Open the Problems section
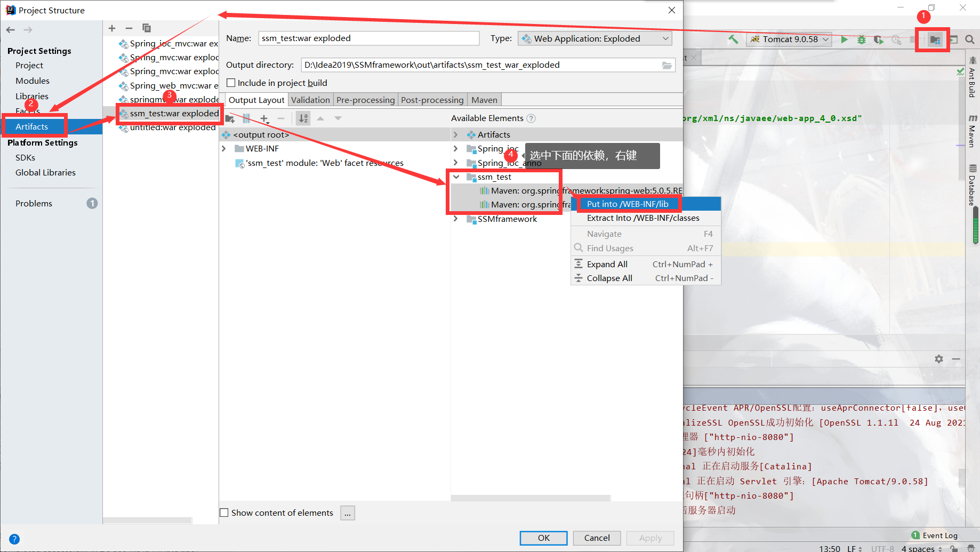The image size is (980, 552). click(x=34, y=203)
